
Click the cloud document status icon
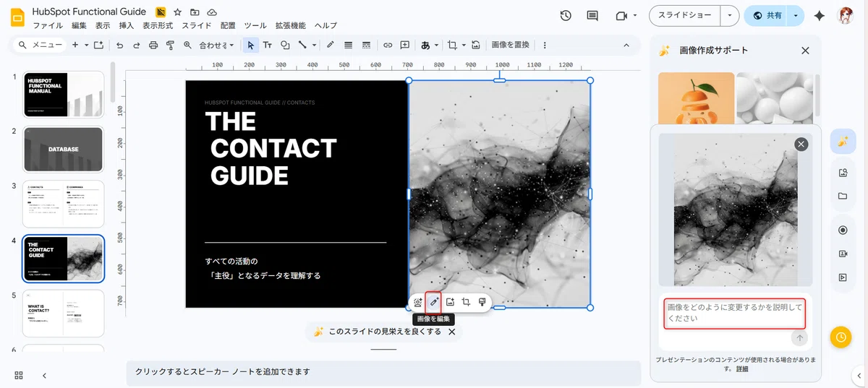(x=212, y=12)
